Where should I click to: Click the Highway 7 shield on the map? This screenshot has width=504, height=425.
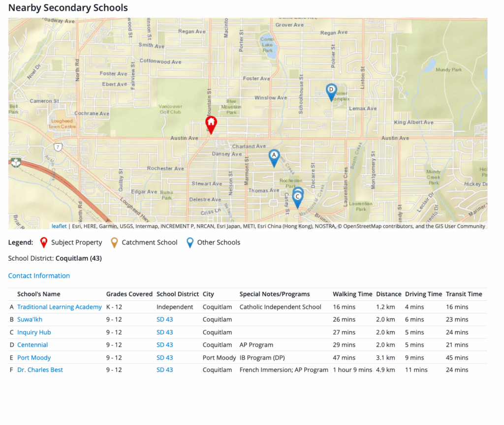[x=58, y=147]
